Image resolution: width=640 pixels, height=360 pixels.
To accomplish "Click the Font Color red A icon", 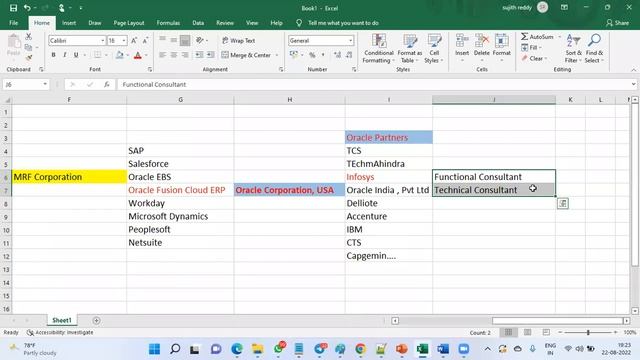I will click(x=138, y=55).
